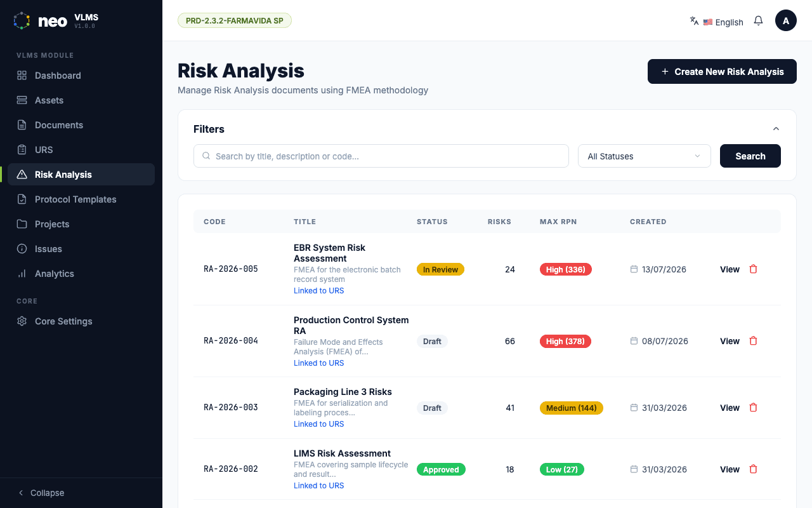Click the Assets server icon in sidebar

[x=22, y=100]
